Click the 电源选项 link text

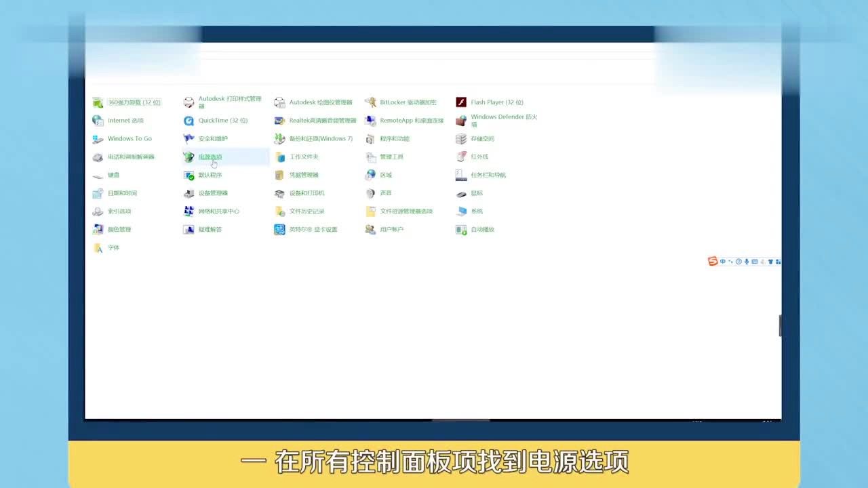210,157
